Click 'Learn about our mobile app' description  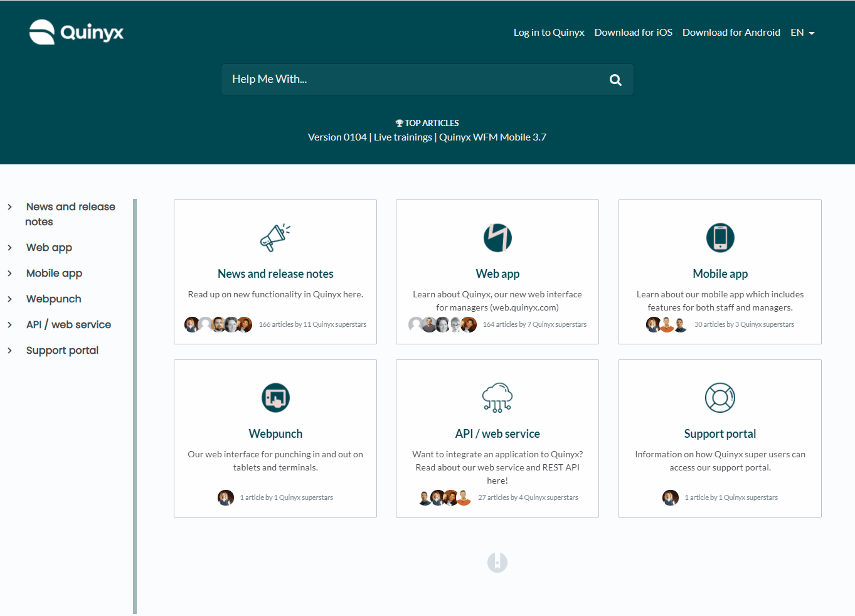click(x=720, y=301)
